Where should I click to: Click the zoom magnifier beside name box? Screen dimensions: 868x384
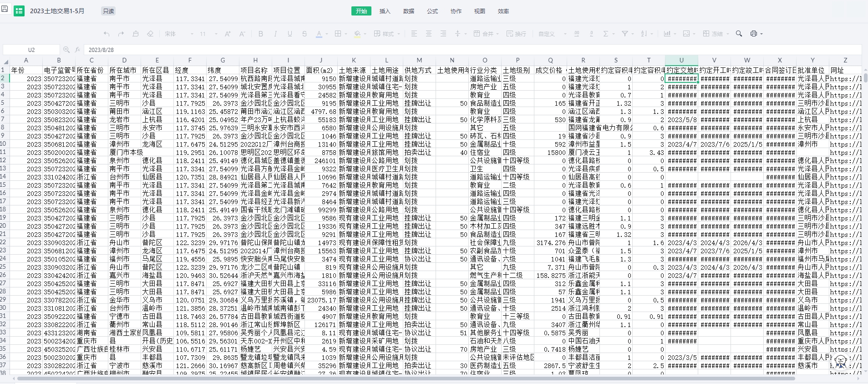point(66,50)
